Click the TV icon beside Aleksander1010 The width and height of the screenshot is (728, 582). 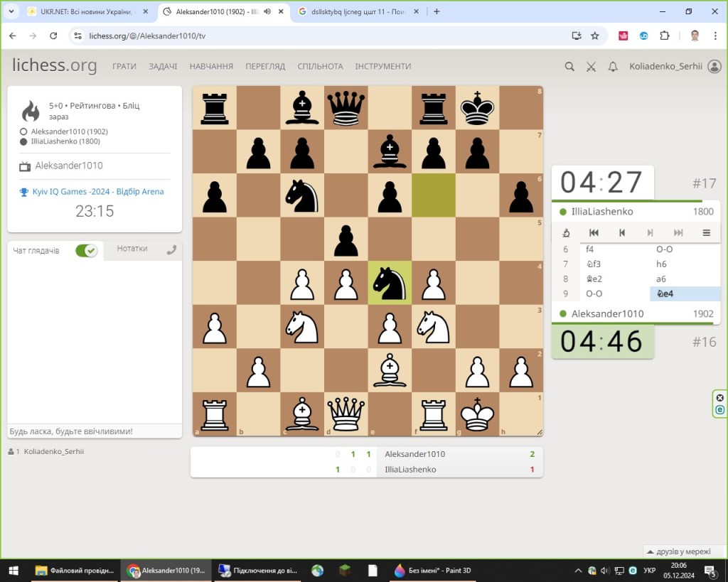pyautogui.click(x=25, y=166)
